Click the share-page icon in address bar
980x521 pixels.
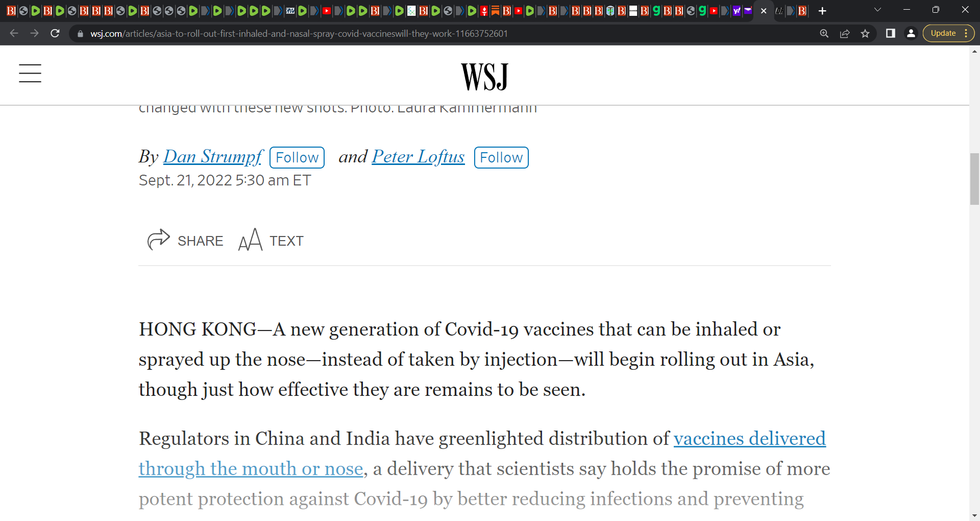click(845, 33)
